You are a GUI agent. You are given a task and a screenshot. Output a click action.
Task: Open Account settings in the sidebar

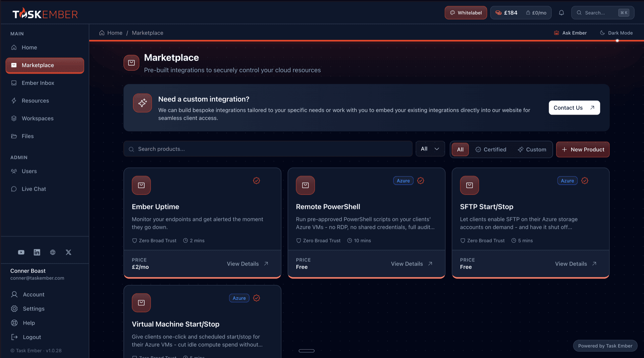28,294
